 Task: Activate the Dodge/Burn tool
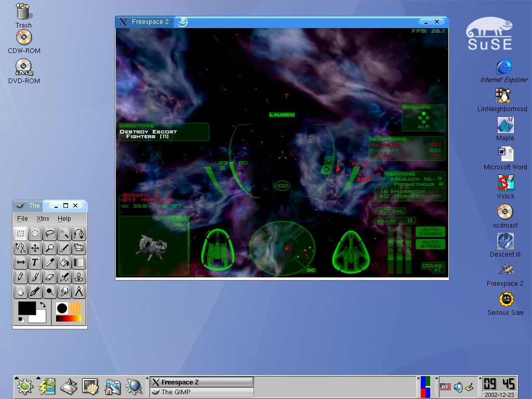[x=50, y=292]
